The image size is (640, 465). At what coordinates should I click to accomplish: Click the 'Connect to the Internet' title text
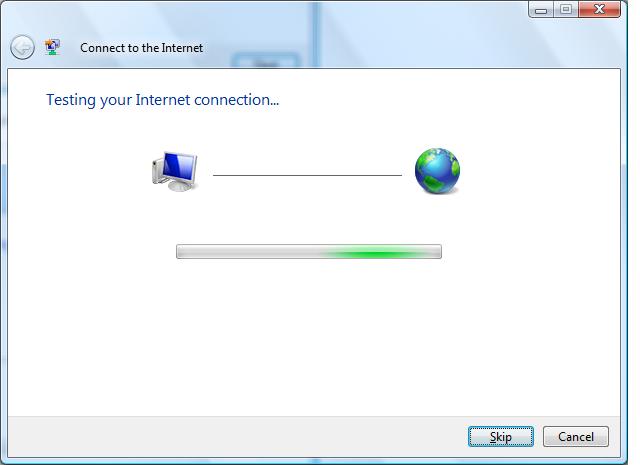(141, 48)
